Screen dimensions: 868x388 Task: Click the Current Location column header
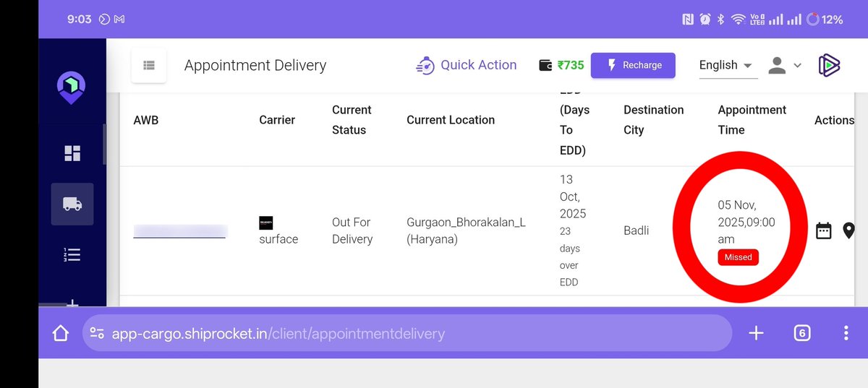(x=451, y=120)
